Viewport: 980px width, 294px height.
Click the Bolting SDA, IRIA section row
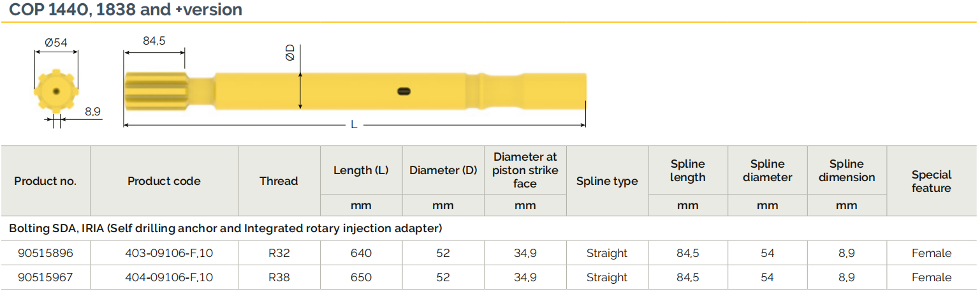(226, 228)
